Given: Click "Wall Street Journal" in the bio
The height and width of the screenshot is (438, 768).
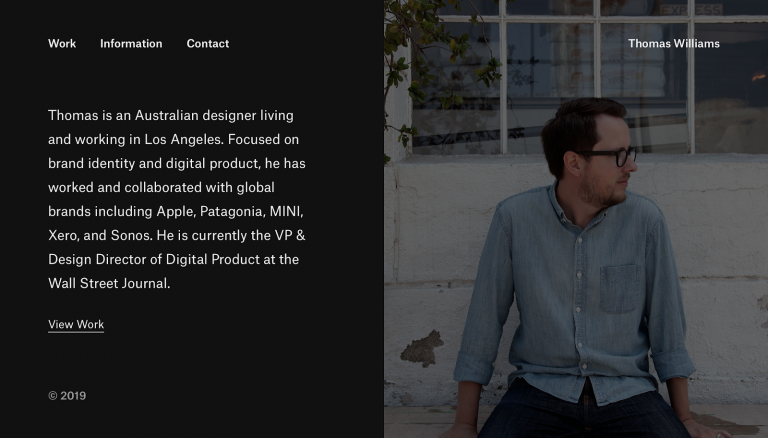Looking at the screenshot, I should [x=108, y=283].
